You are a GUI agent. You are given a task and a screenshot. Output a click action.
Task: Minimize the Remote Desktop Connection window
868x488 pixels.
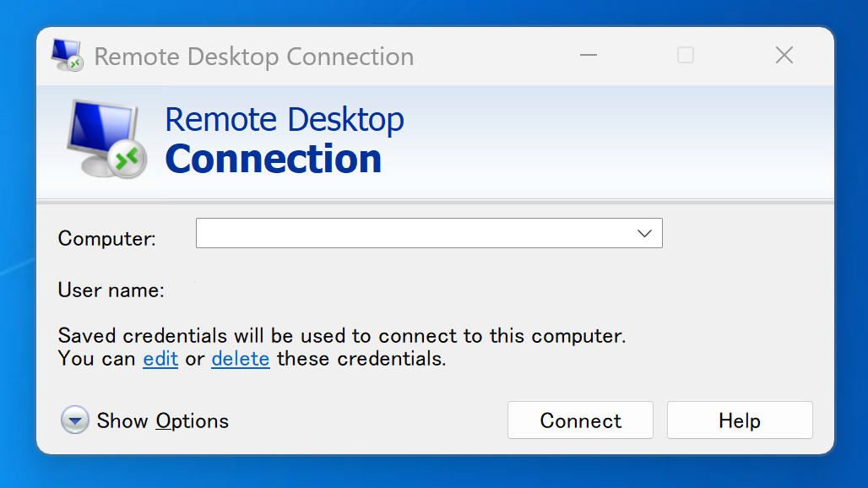(x=588, y=55)
